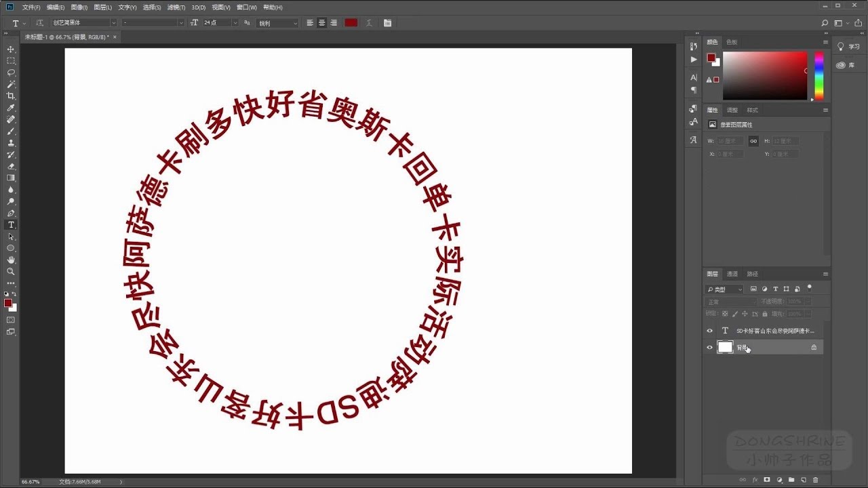Open the 库 libraries panel button

846,65
